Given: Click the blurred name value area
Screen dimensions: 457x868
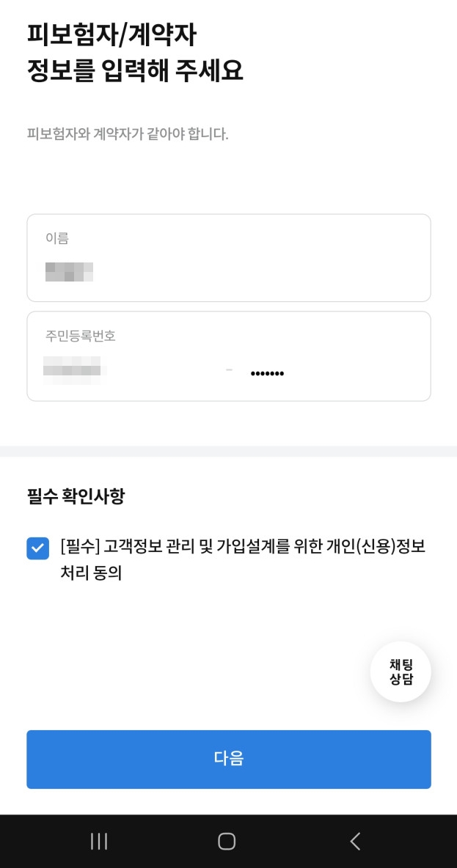Looking at the screenshot, I should [x=69, y=271].
